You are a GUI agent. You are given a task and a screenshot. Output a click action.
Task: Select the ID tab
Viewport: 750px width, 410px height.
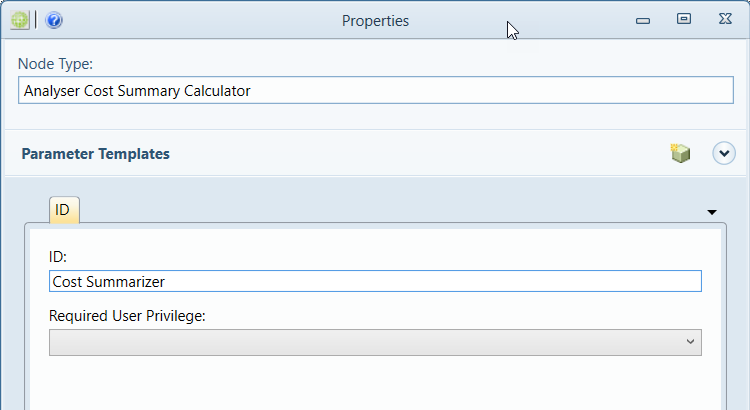point(64,210)
